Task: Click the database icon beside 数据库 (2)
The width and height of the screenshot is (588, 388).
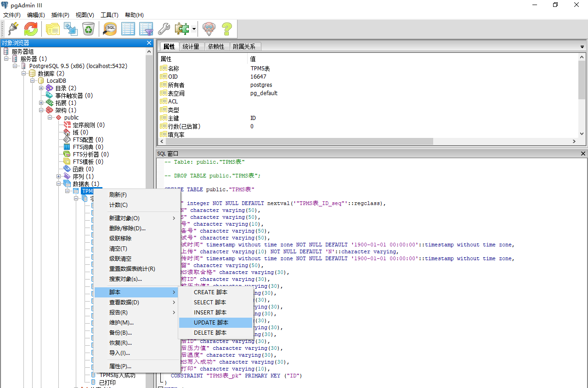Action: [32, 74]
